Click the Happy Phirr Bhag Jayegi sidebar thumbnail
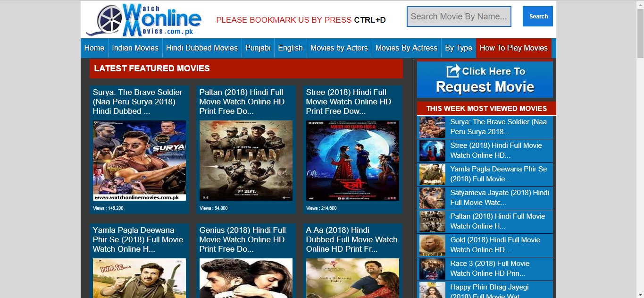644x298 pixels. coord(432,290)
